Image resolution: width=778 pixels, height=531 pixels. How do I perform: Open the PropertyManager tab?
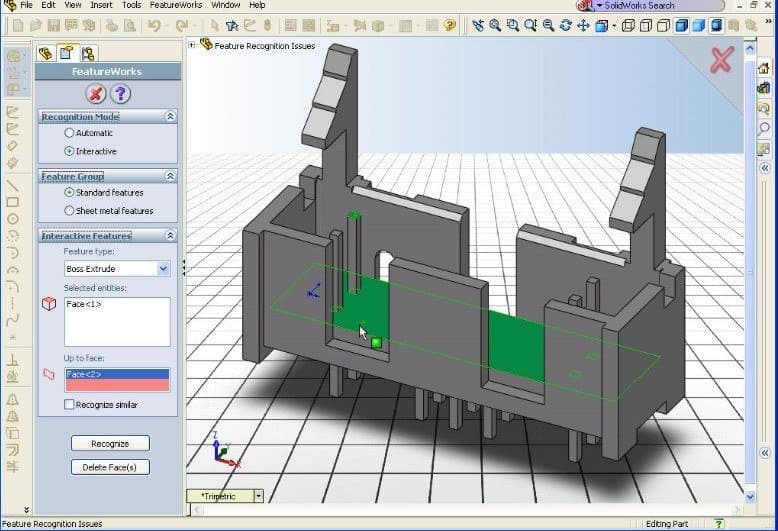click(66, 53)
